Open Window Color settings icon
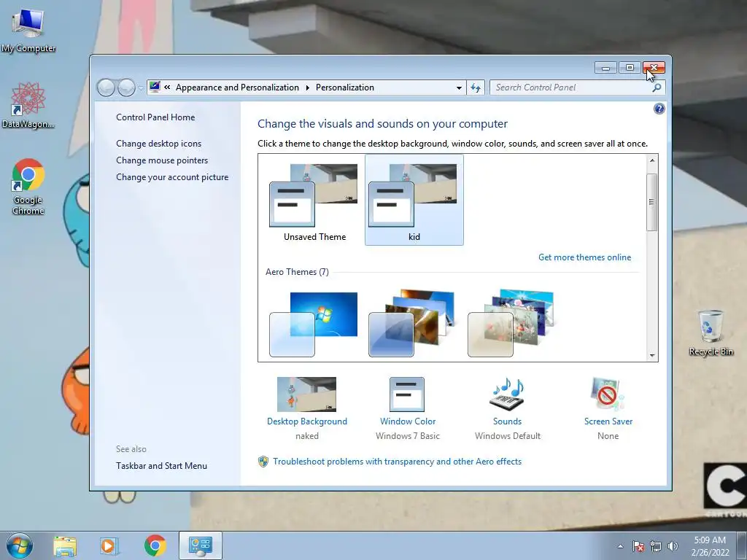The height and width of the screenshot is (560, 747). [x=407, y=394]
